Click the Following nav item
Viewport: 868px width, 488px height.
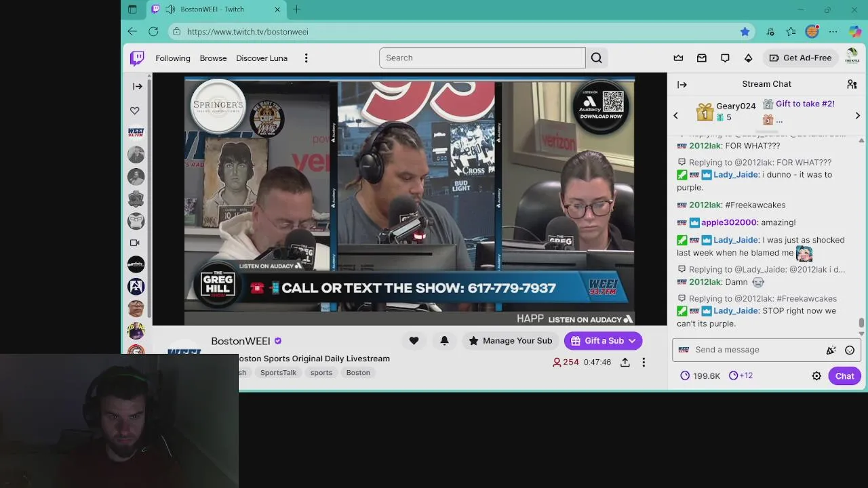click(173, 58)
